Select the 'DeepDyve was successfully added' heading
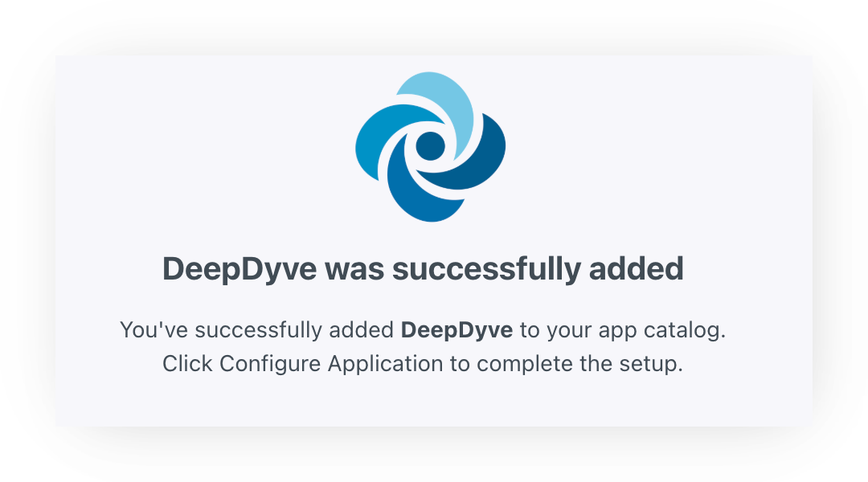Screen dimensions: 868x482 pos(423,269)
